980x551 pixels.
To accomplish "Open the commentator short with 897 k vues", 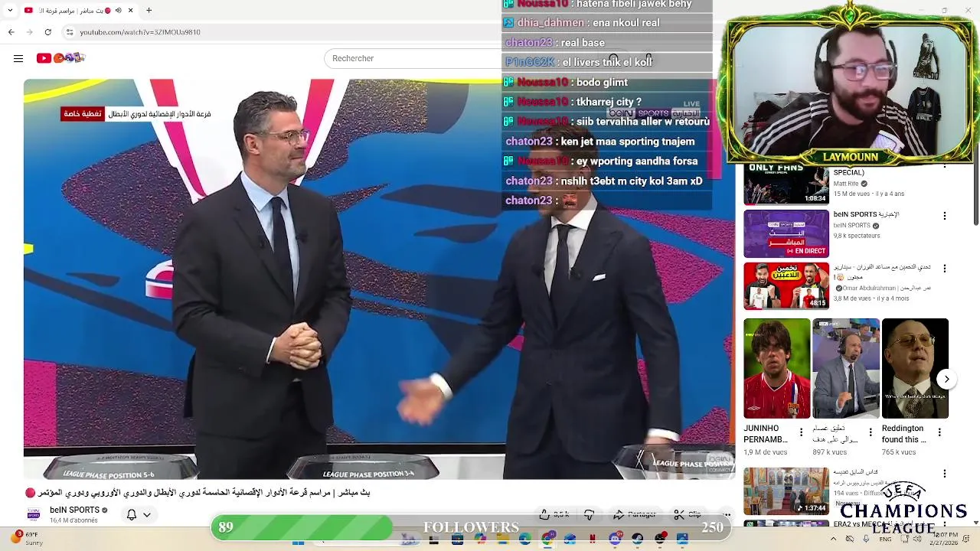I will (846, 369).
